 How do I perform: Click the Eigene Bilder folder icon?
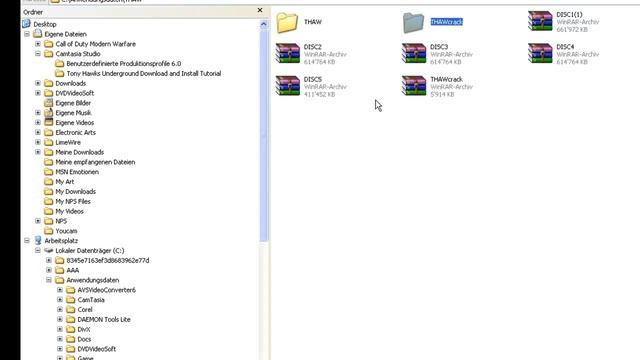(x=49, y=103)
